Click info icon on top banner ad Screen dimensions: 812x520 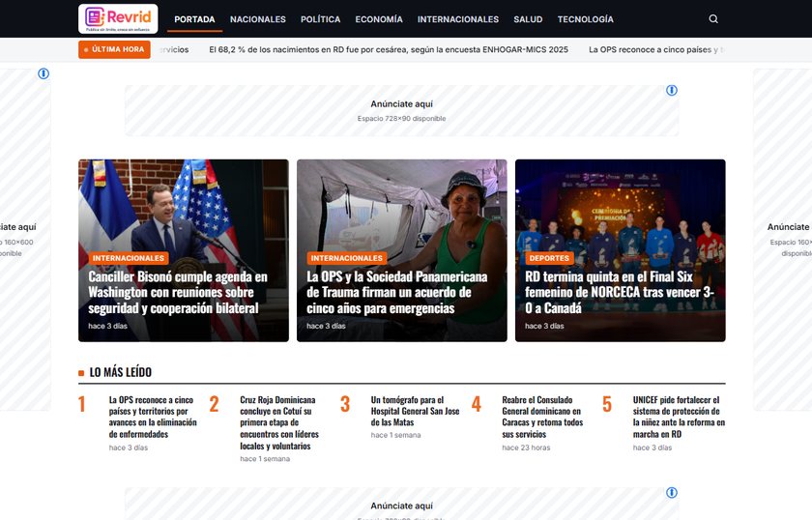point(672,91)
